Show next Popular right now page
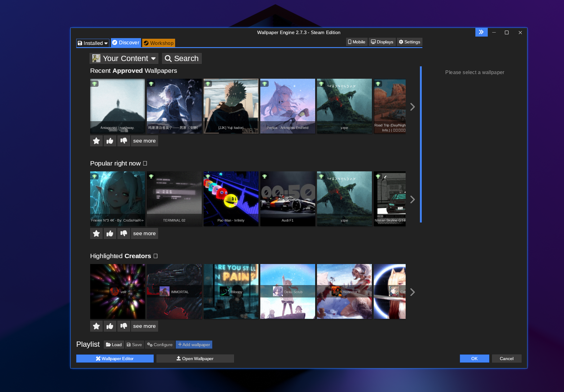 point(412,200)
